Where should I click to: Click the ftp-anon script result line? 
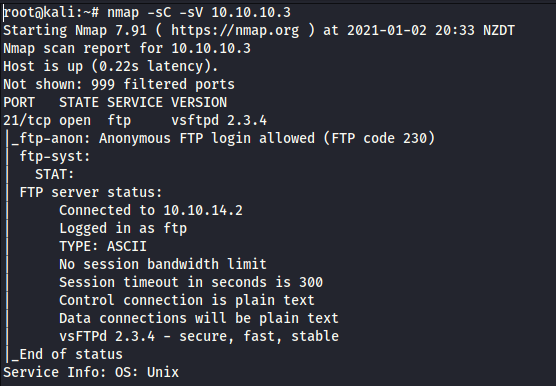223,138
